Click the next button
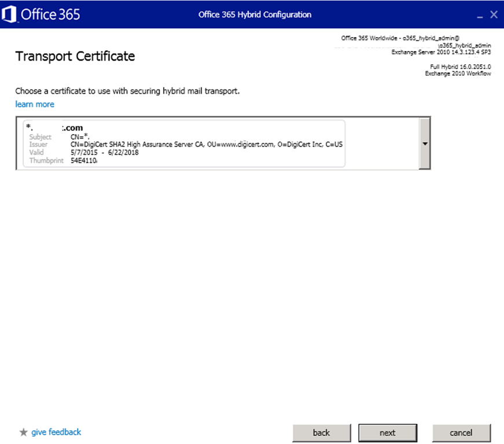The height and width of the screenshot is (444, 504). (388, 433)
